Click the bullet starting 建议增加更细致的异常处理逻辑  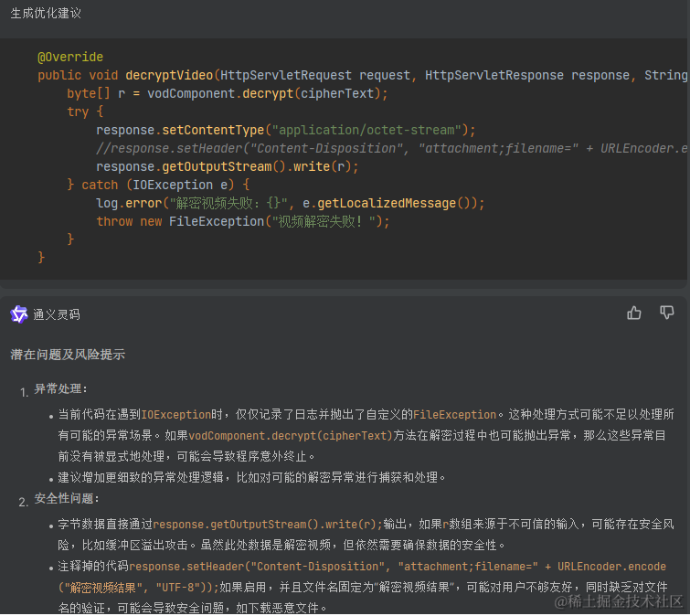coord(251,477)
